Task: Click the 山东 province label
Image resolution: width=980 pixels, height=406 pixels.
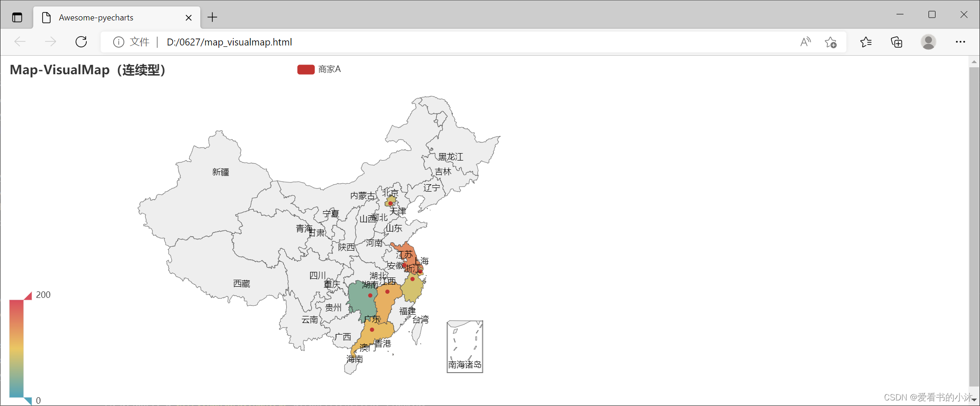Action: pyautogui.click(x=394, y=228)
